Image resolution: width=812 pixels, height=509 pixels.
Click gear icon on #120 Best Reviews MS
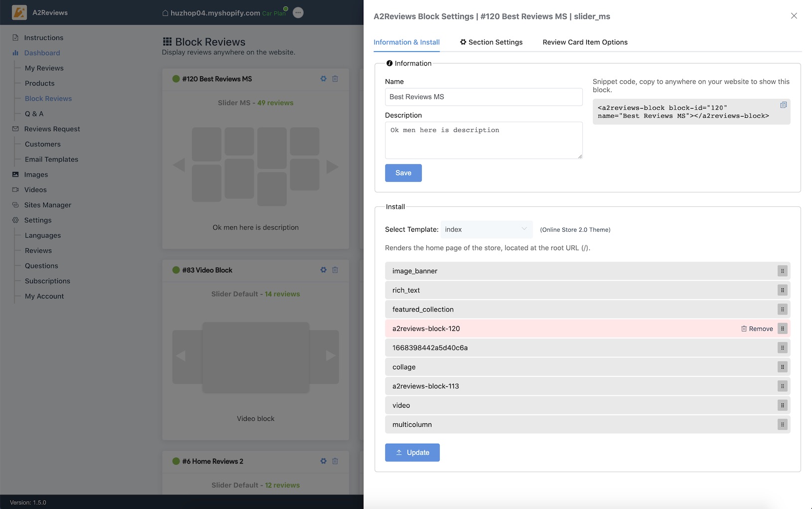(323, 79)
